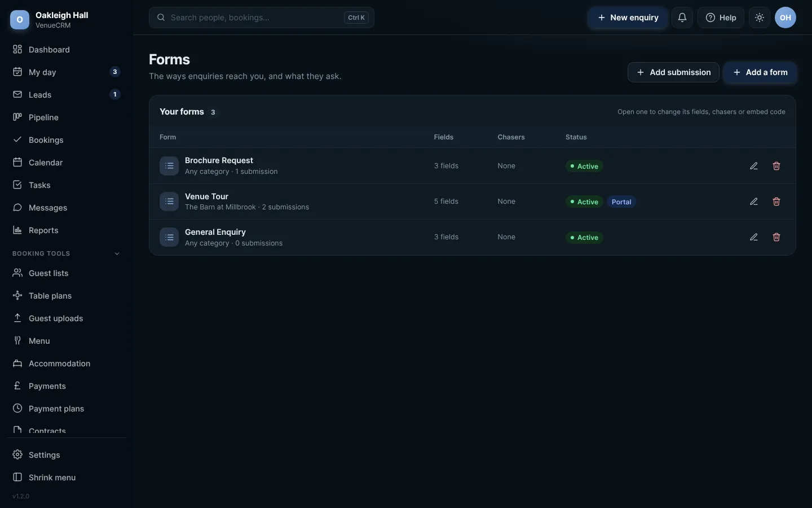Screen dimensions: 812x508
Task: Click the Portal badge on Venue Tour
Action: pyautogui.click(x=621, y=202)
